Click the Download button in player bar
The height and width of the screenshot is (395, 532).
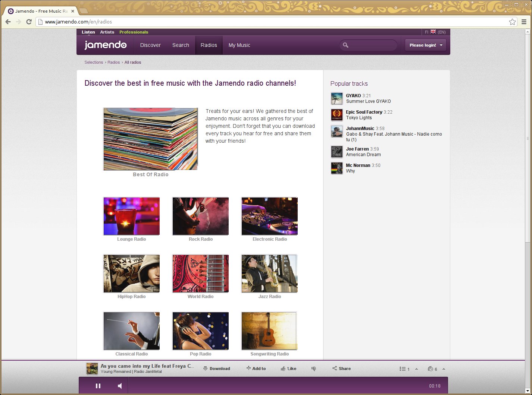tap(216, 369)
